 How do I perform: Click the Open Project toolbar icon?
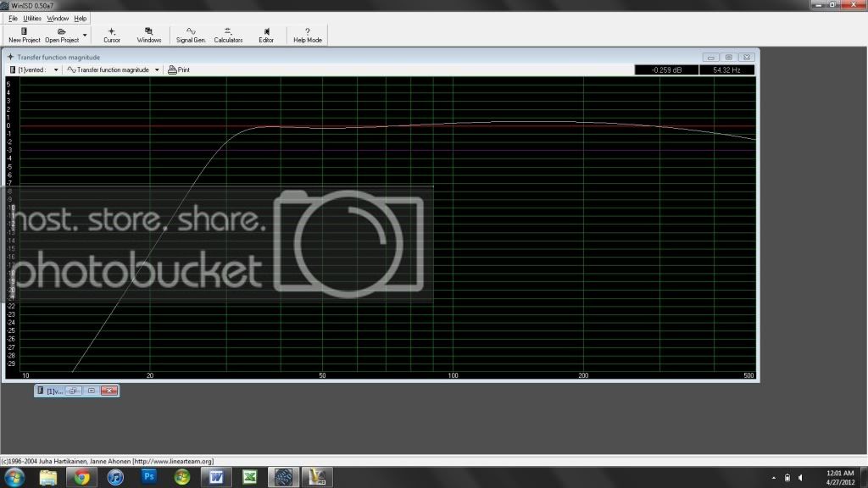click(x=61, y=36)
